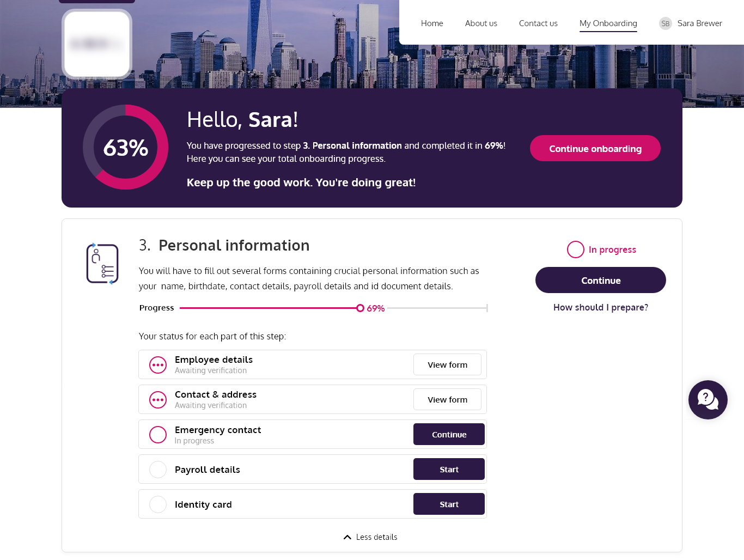Click the blurred company logo

[97, 44]
